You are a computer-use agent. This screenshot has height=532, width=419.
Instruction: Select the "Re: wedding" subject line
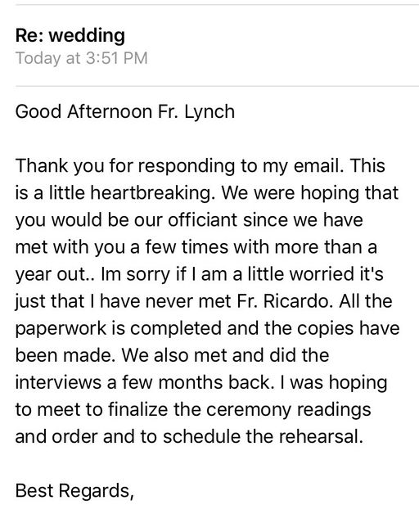click(70, 36)
